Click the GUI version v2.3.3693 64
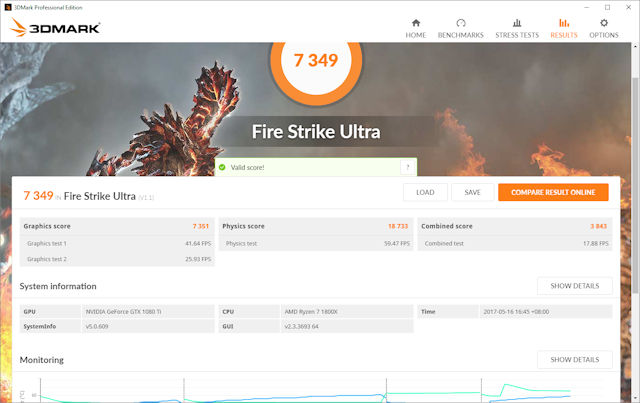The width and height of the screenshot is (640, 403). click(301, 327)
